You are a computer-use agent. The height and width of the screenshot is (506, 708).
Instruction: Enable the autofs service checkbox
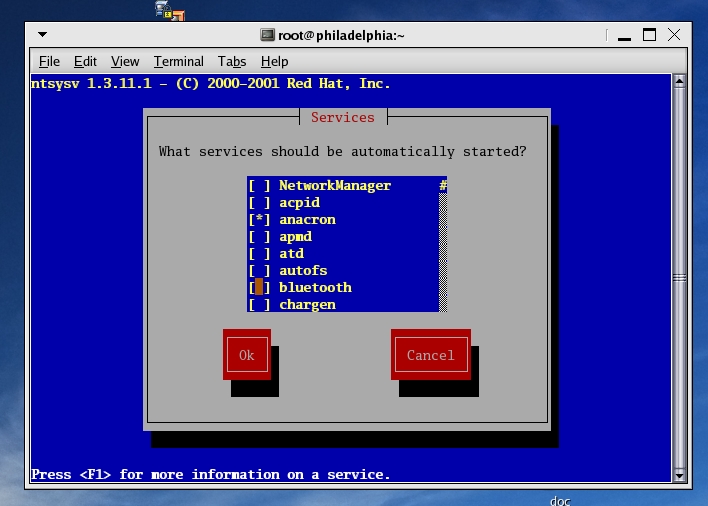pos(259,271)
